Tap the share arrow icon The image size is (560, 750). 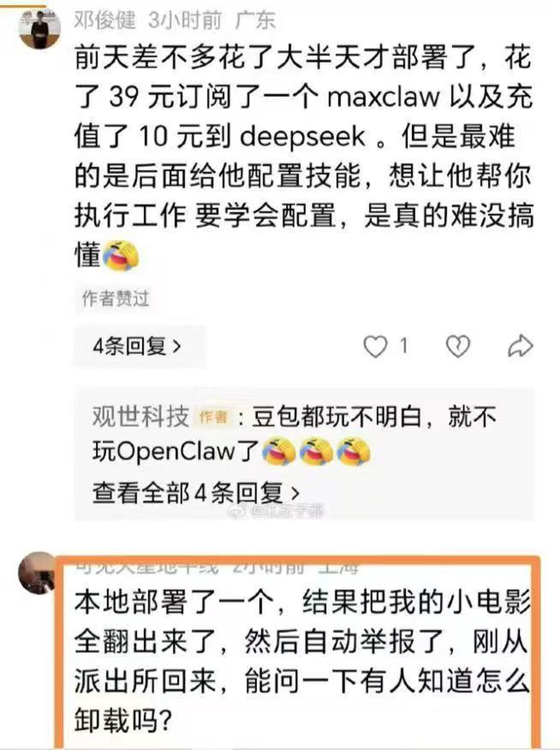pyautogui.click(x=520, y=345)
